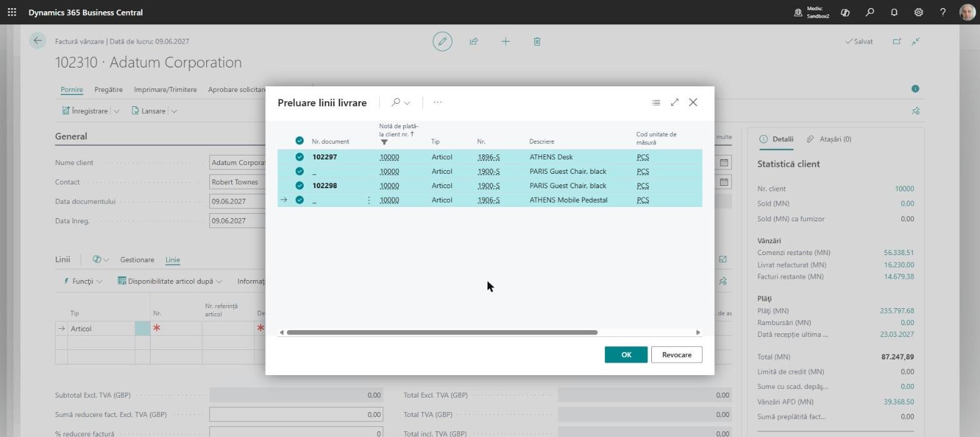Select the Linie tab in Linii
Screen dimensions: 980x437
pos(172,259)
